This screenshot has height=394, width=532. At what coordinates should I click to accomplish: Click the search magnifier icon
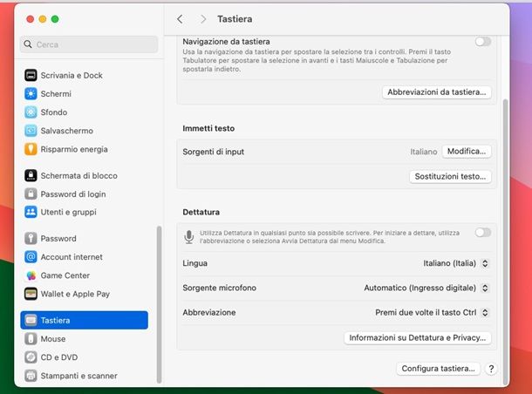(28, 44)
